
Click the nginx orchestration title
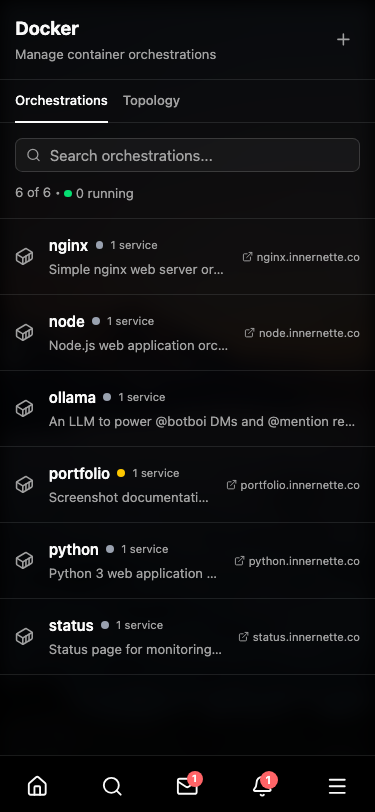pos(68,245)
